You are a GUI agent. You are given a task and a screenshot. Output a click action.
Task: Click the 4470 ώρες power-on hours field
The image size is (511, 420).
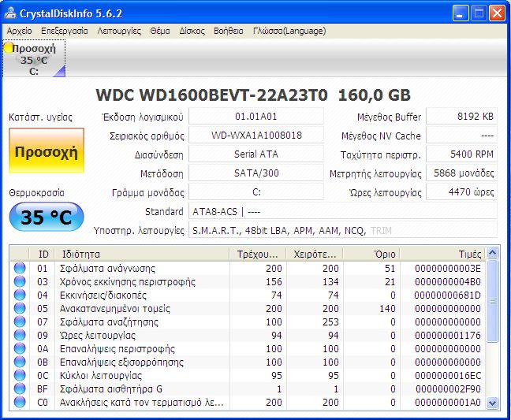[462, 192]
